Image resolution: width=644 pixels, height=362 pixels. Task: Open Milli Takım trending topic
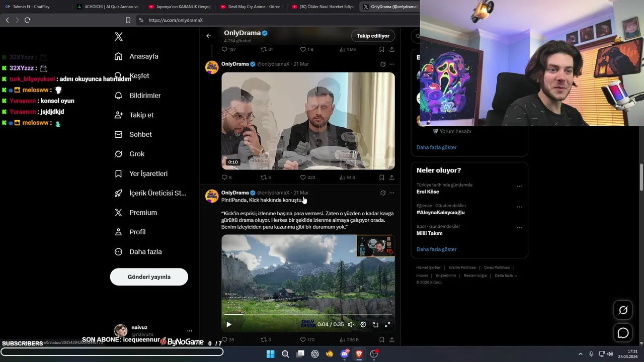click(x=430, y=233)
